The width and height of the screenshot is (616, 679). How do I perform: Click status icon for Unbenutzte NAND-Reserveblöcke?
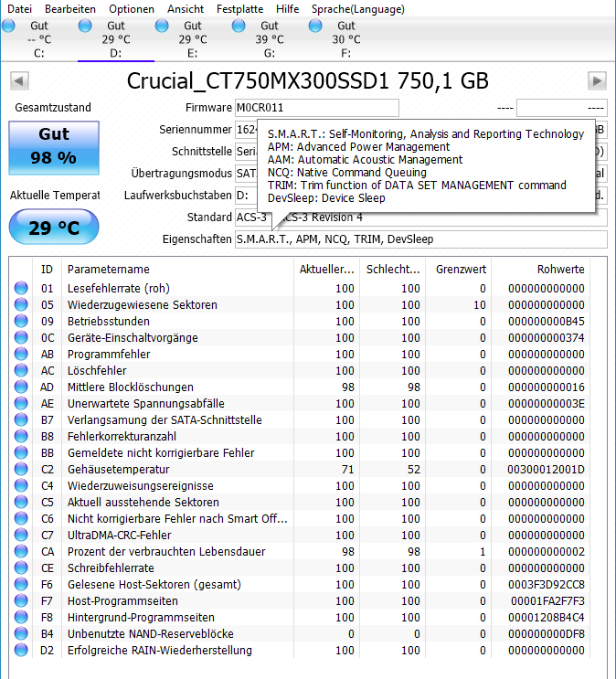coord(21,633)
